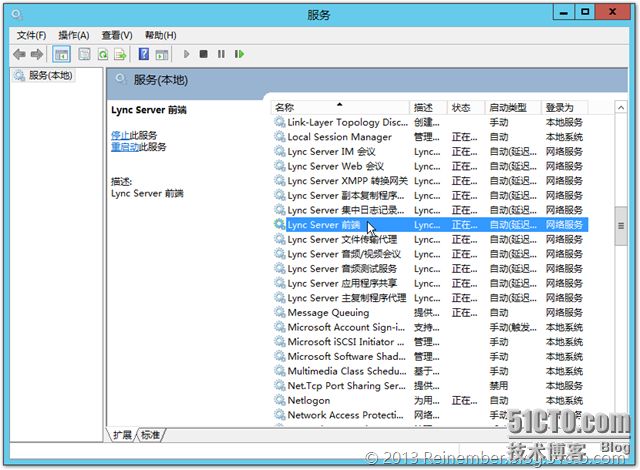Sort by the 状态 column header
Screen dimensions: 640x470
pyautogui.click(x=466, y=108)
